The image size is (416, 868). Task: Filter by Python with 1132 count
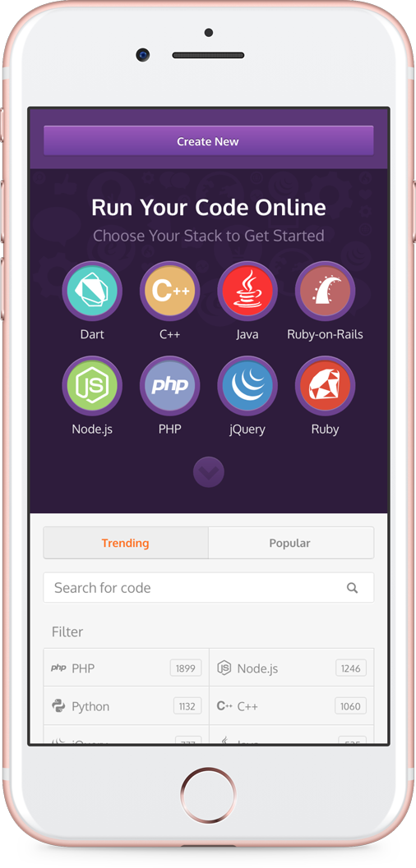click(127, 705)
